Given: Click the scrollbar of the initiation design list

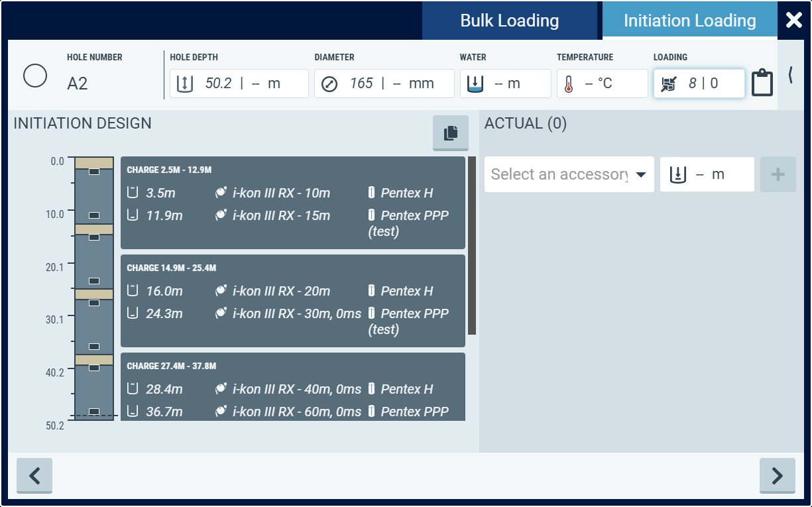Looking at the screenshot, I should (x=472, y=245).
